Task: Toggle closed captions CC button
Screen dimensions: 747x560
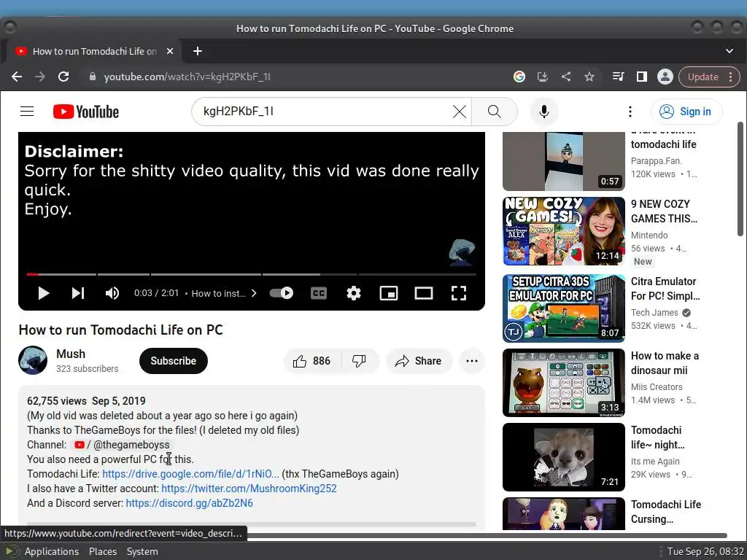Action: tap(319, 293)
